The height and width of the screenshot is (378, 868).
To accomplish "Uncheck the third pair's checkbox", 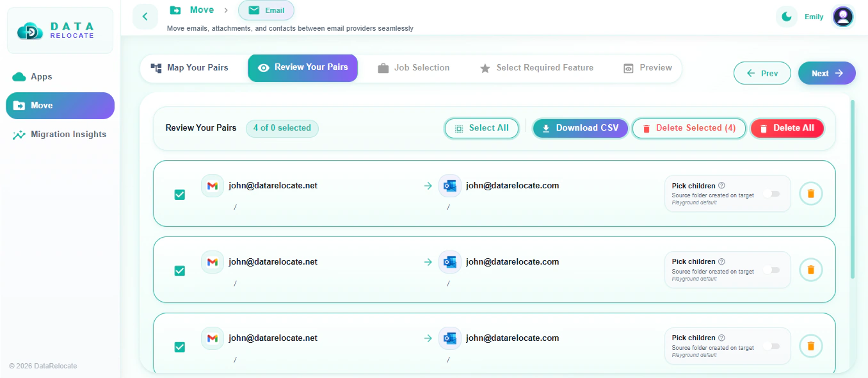I will [x=180, y=347].
